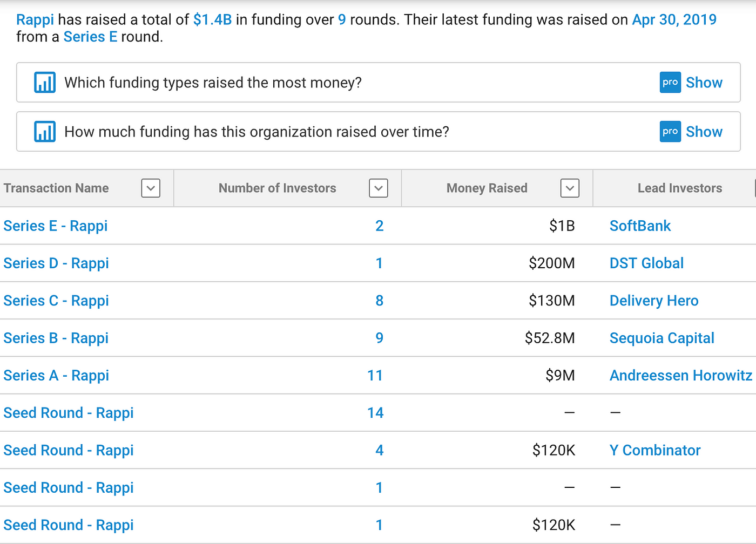Click the $200M money raised cell
The image size is (756, 544).
(552, 263)
